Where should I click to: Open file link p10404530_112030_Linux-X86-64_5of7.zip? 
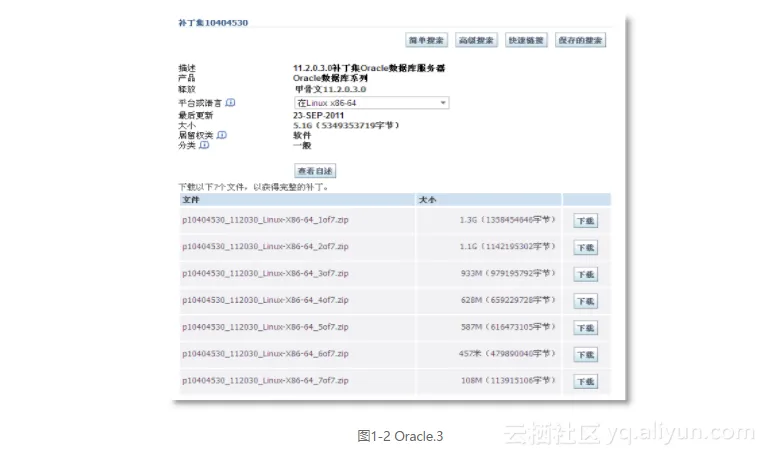[265, 327]
